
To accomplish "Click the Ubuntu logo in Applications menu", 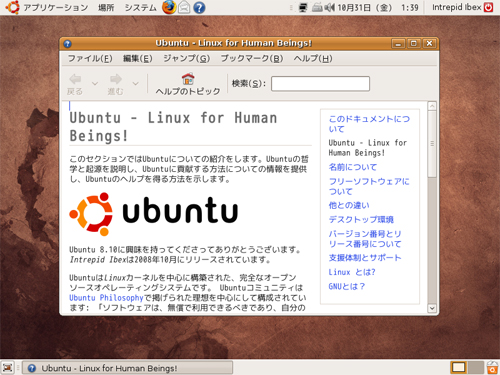I will [x=12, y=7].
